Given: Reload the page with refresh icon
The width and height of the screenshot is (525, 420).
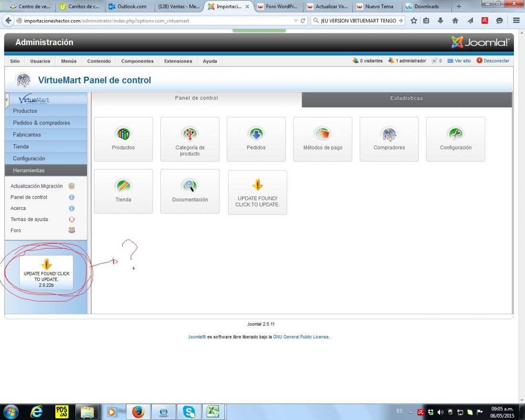Looking at the screenshot, I should [303, 21].
